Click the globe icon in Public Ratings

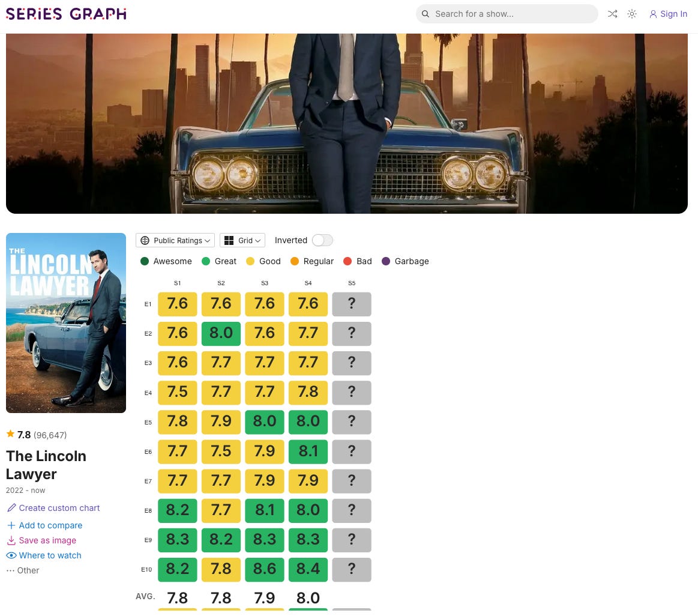pyautogui.click(x=145, y=241)
